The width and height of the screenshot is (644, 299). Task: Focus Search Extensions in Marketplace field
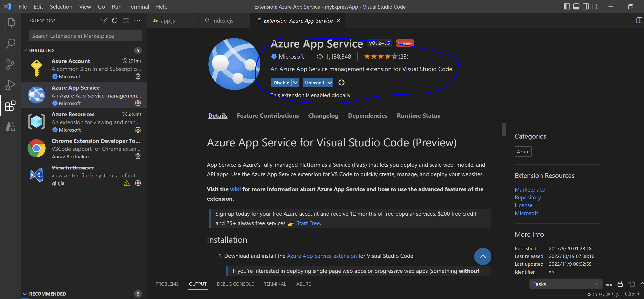tap(85, 36)
